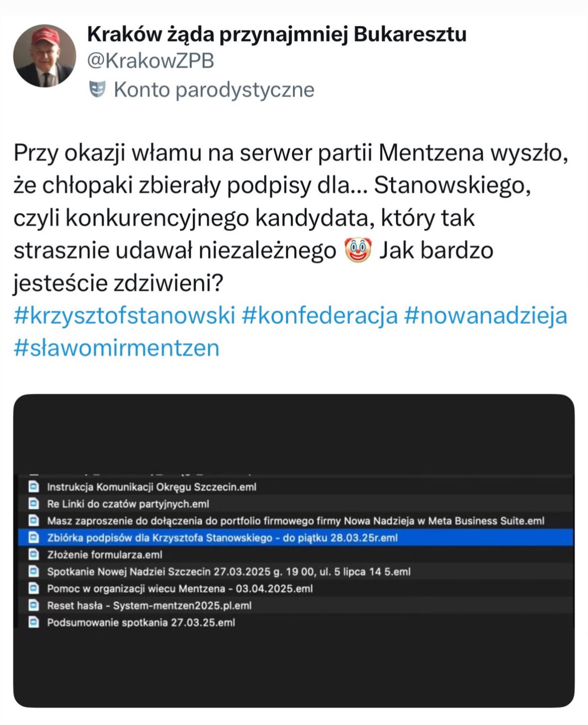Click the Konto parodystyczne label
Image resolution: width=588 pixels, height=725 pixels.
(214, 90)
